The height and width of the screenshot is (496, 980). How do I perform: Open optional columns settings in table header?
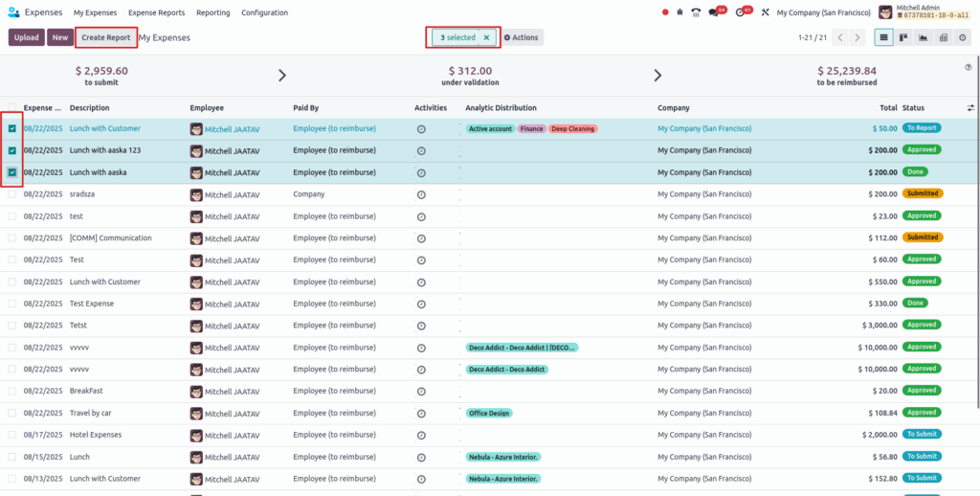tap(970, 108)
